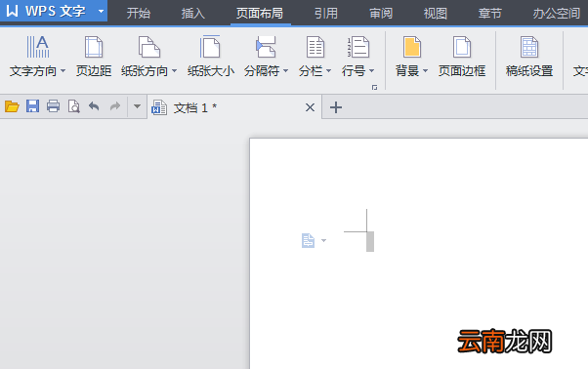Click the 文字方向 text direction icon

(38, 47)
